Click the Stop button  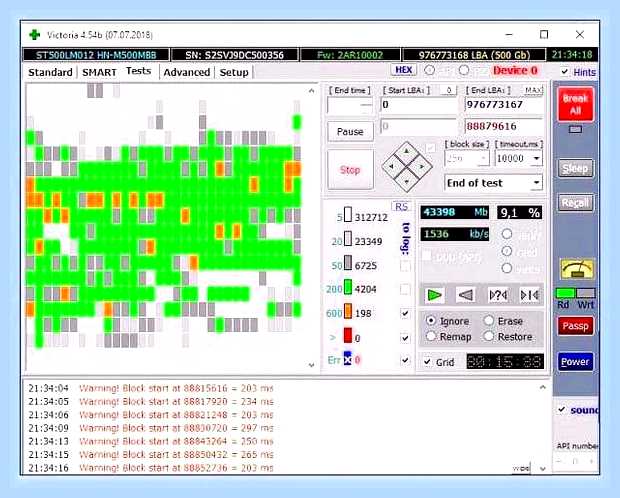[x=350, y=170]
